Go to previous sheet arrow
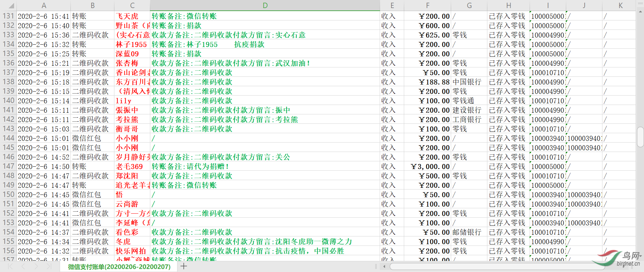The image size is (644, 272). 23,266
